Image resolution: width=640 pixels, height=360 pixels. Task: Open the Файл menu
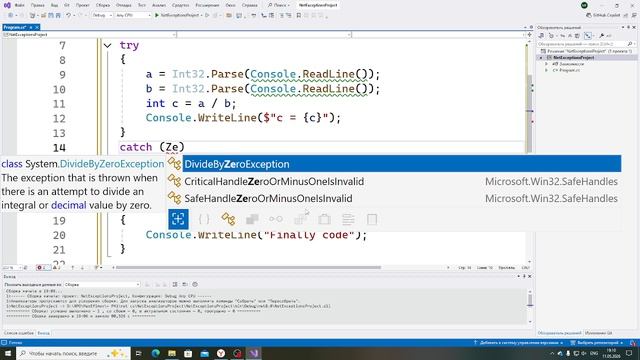20,5
